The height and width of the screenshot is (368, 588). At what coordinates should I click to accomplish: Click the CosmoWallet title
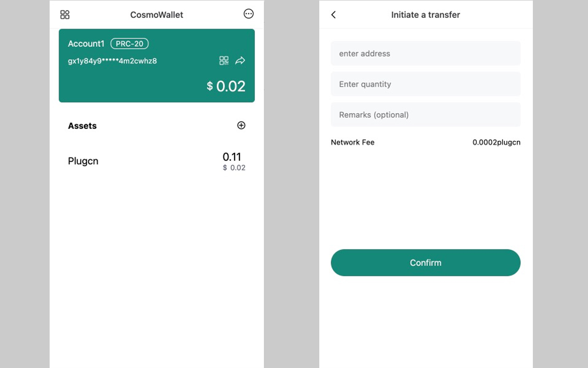coord(157,15)
